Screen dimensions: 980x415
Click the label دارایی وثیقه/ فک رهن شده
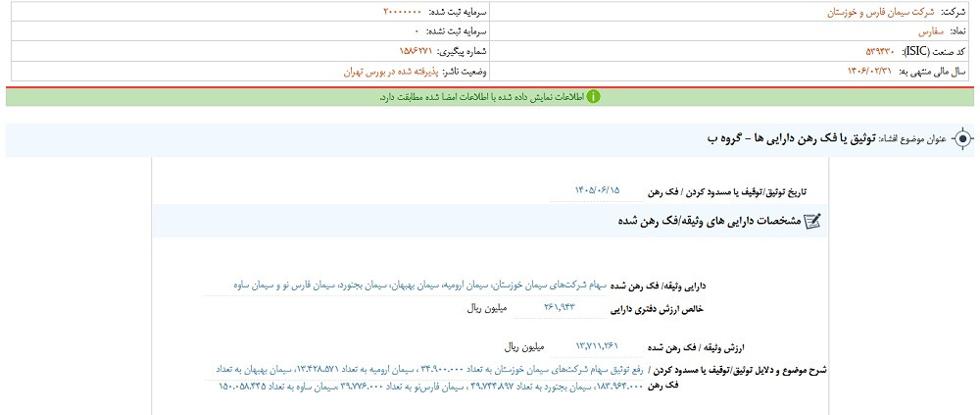tap(658, 285)
